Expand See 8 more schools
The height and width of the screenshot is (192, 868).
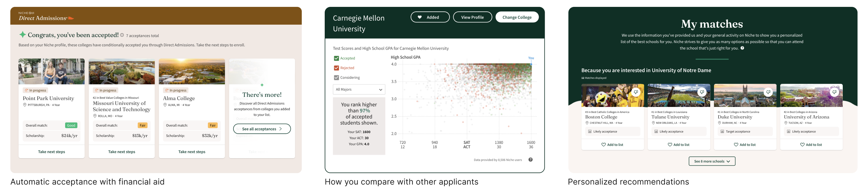(x=712, y=161)
